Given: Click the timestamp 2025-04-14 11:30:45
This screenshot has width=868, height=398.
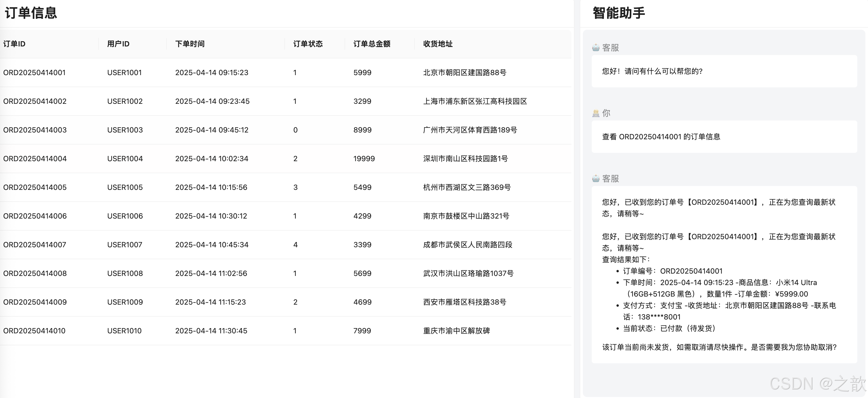Looking at the screenshot, I should [x=211, y=330].
